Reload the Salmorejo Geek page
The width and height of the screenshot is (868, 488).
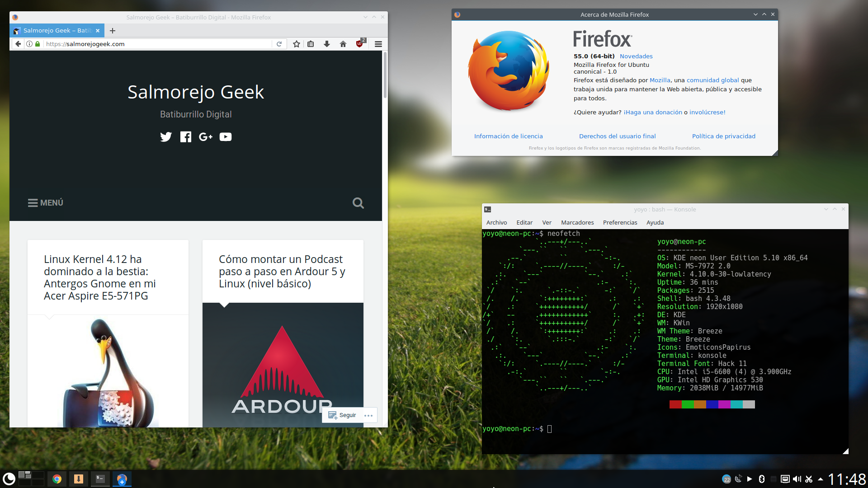pos(279,44)
